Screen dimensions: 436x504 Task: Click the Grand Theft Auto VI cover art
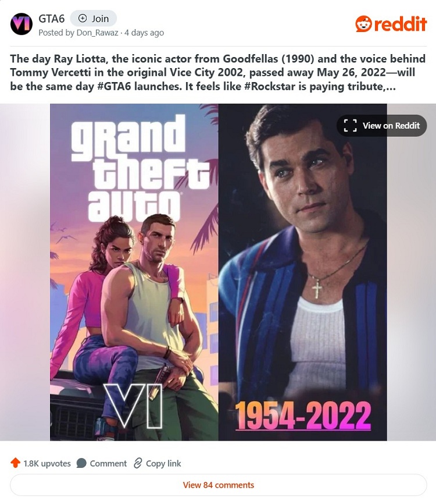click(x=134, y=272)
